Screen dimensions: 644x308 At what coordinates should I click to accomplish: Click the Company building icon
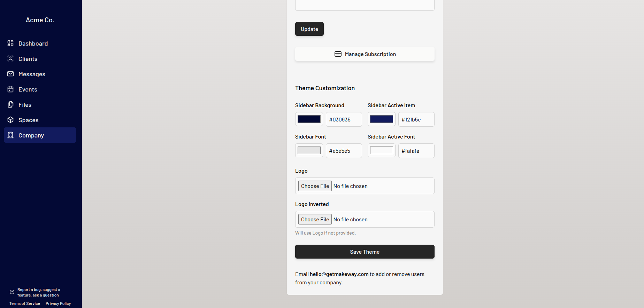10,135
